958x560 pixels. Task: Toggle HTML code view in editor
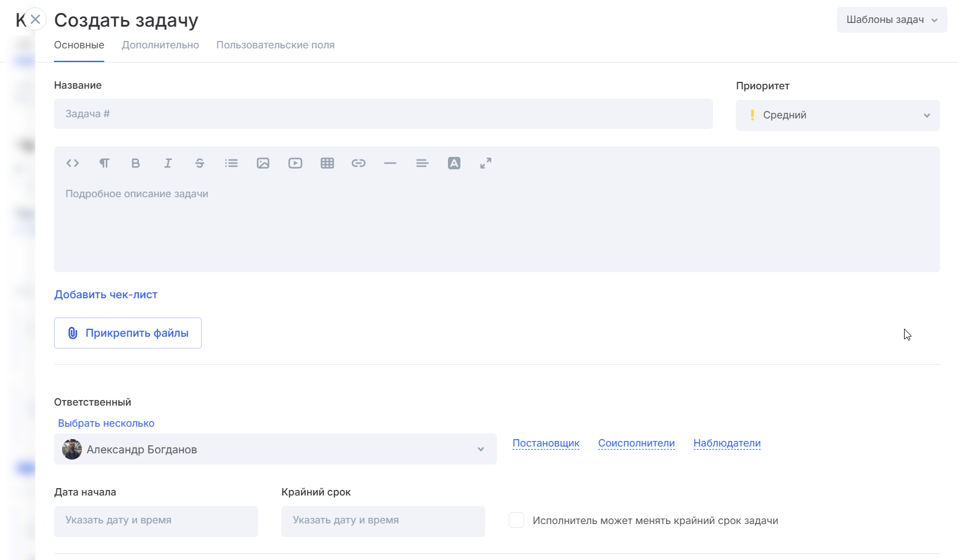tap(73, 163)
